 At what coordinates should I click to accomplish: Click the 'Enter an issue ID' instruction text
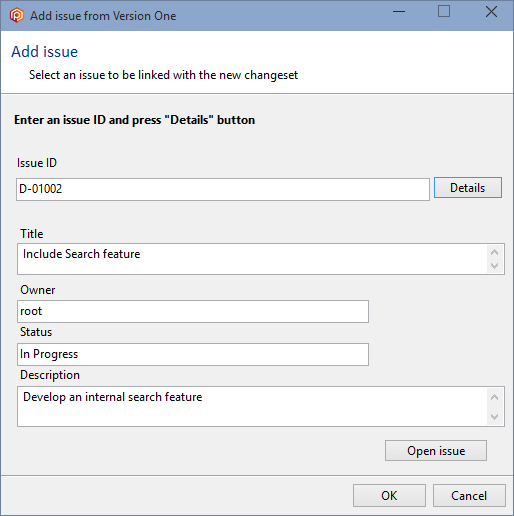click(x=134, y=120)
